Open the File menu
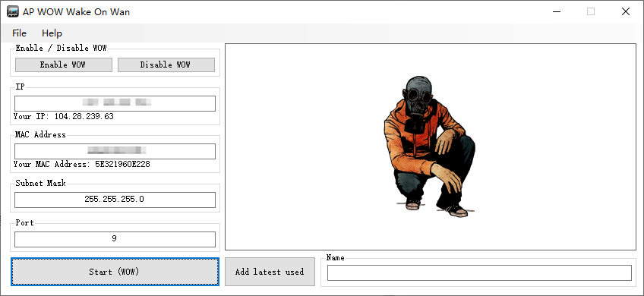 point(19,33)
